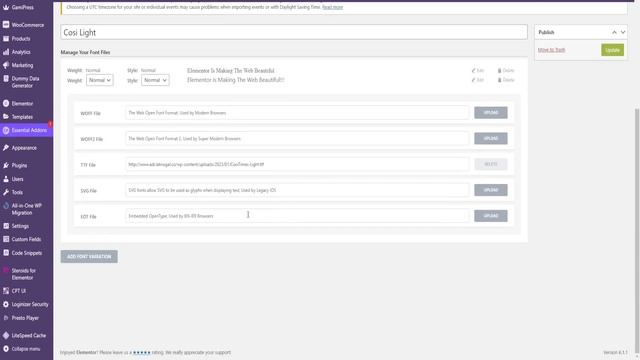Click the Collapse menu arrow icon
This screenshot has width=640, height=360.
tap(6, 349)
